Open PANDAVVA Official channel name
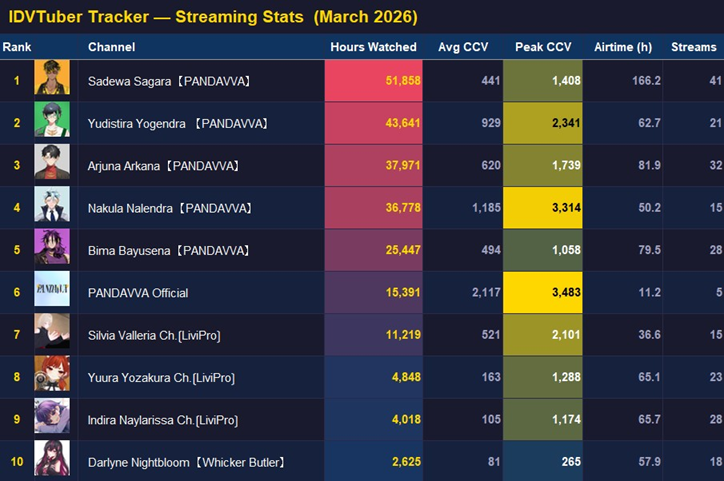Viewport: 724px width, 481px height. tap(138, 293)
